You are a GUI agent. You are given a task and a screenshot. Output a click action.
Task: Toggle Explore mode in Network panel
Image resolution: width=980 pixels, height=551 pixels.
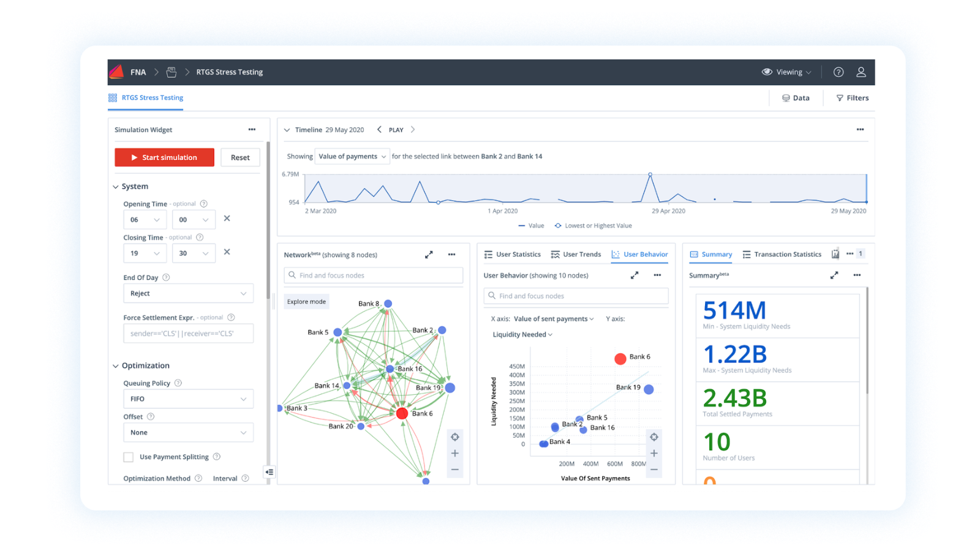click(306, 302)
